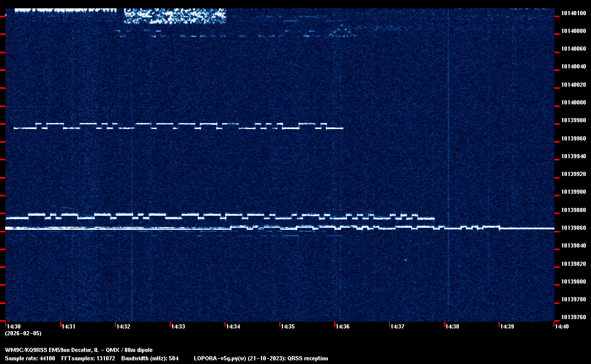Viewport: 591px width, 364px height.
Task: Click the upper signal trace near 10139980
Action: click(x=178, y=125)
